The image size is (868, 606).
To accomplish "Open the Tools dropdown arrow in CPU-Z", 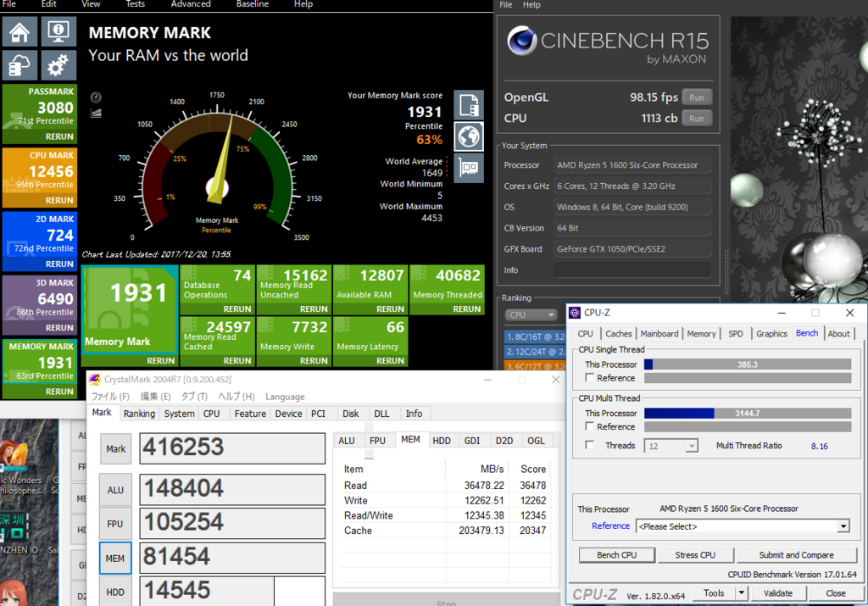I will tap(741, 593).
